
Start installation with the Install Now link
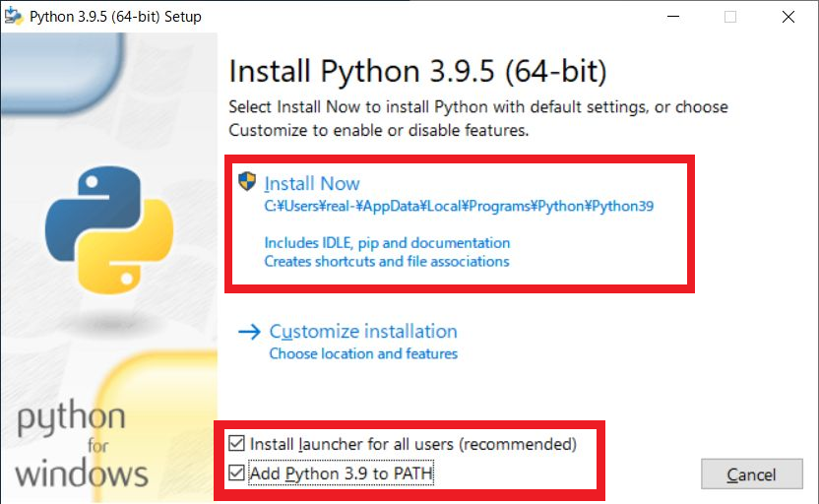click(312, 183)
